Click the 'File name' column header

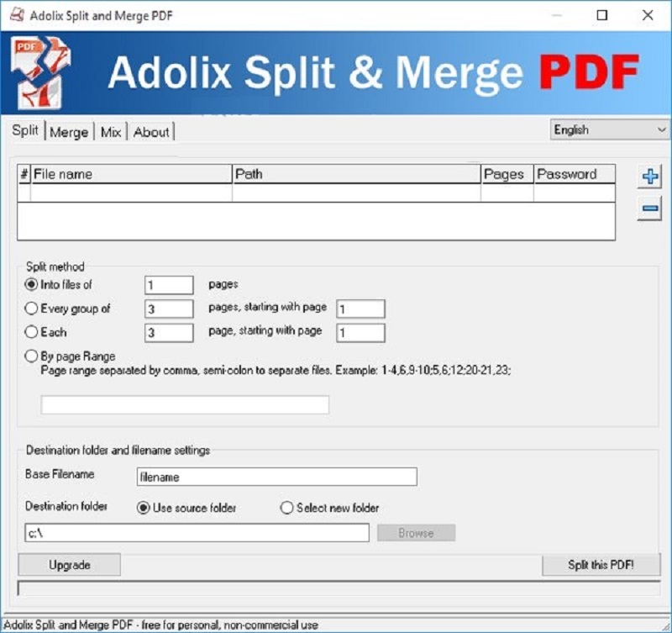131,174
